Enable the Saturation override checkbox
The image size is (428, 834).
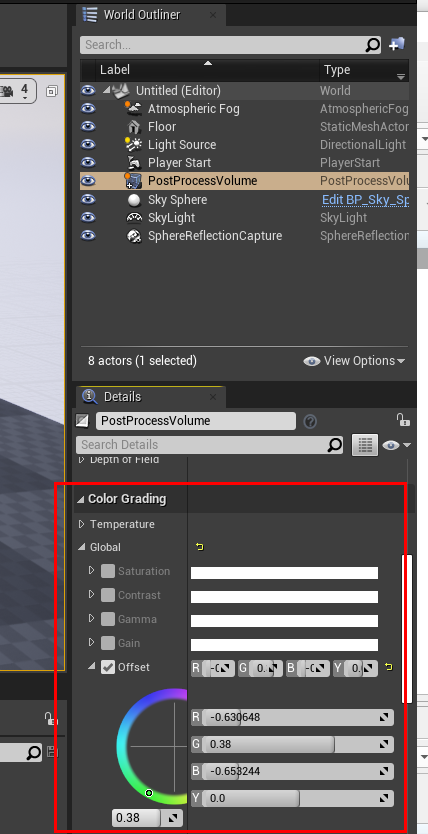pos(108,571)
